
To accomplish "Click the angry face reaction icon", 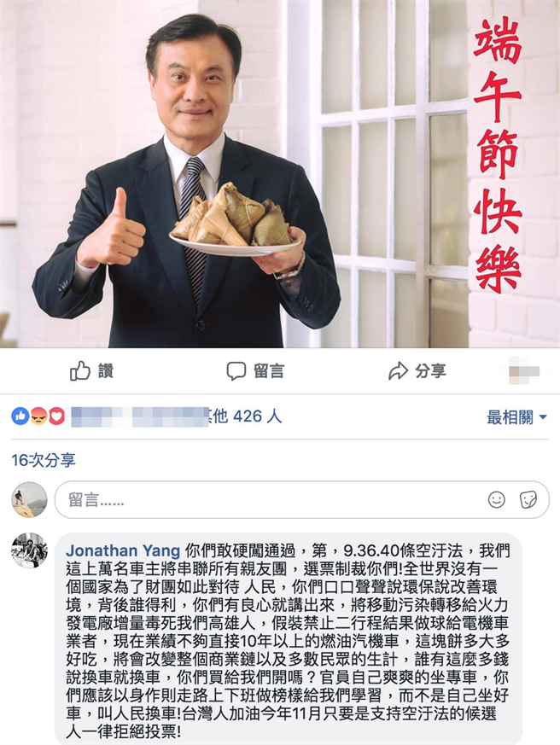I will [x=39, y=416].
